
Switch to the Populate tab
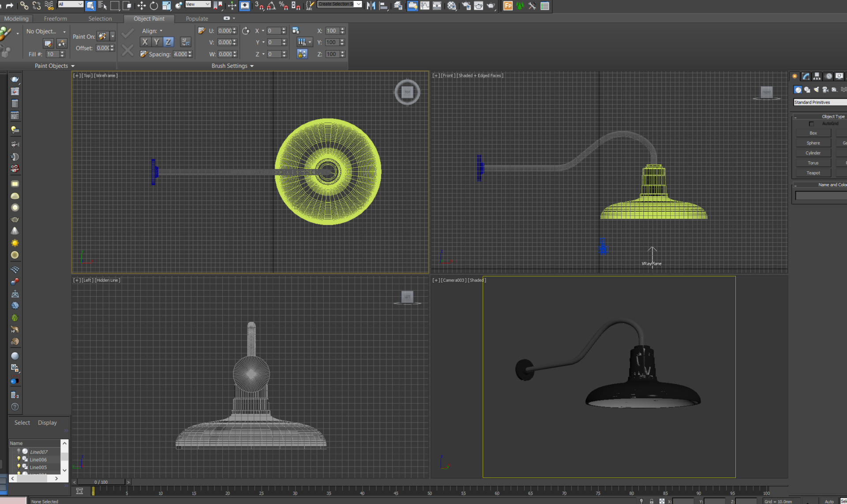click(197, 19)
